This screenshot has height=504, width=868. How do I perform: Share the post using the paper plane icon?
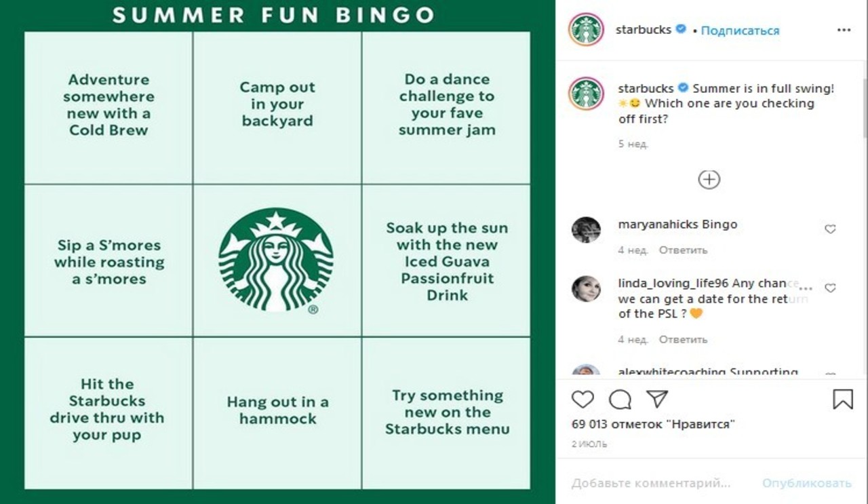tap(657, 399)
